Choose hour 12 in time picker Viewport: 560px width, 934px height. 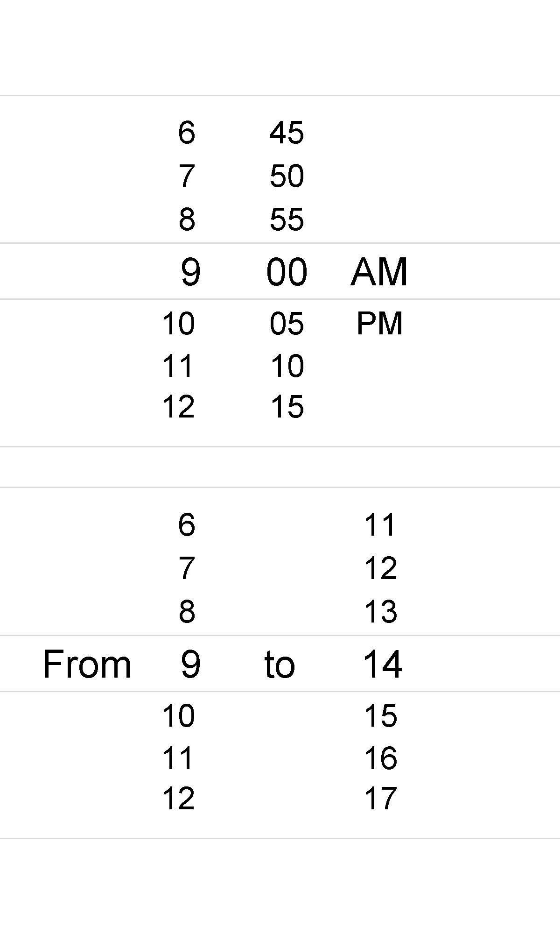click(x=178, y=406)
